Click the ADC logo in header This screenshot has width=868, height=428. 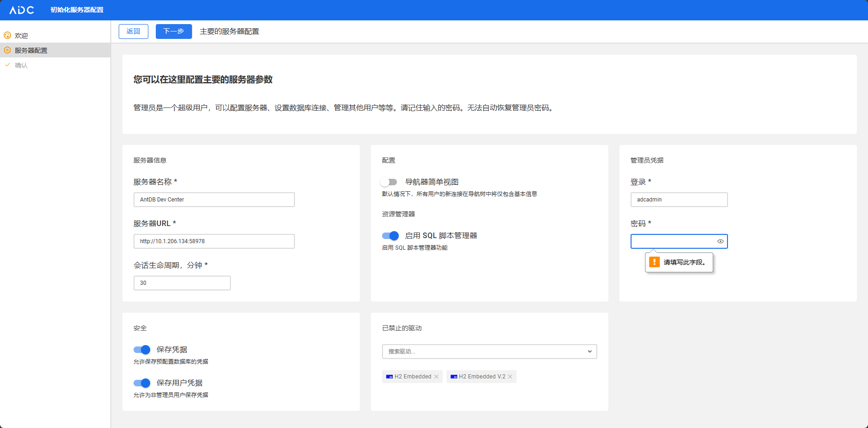click(22, 10)
